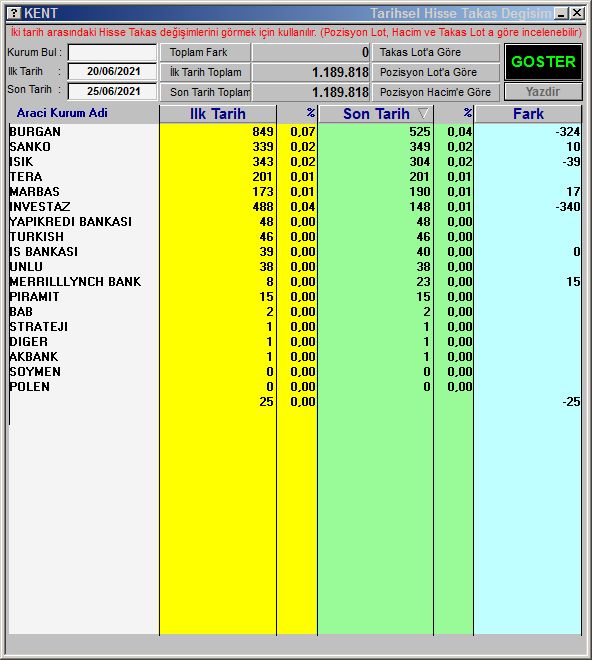This screenshot has height=660, width=592.
Task: Click IS BANKASI Son Tarih value 40
Action: click(x=424, y=252)
